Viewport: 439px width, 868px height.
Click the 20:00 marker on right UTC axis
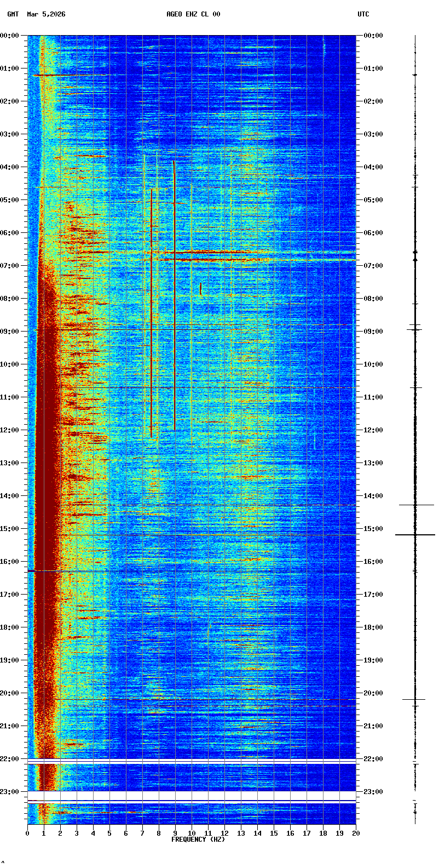tap(373, 693)
